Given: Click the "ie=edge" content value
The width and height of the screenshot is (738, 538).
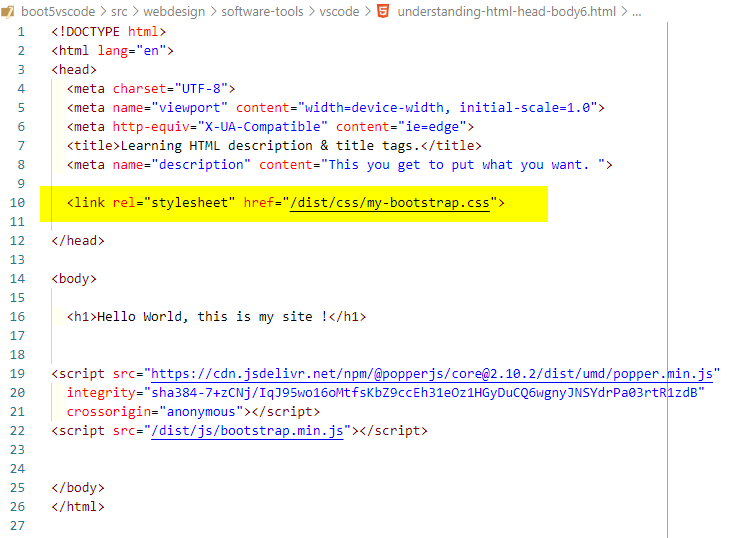Looking at the screenshot, I should tap(432, 127).
